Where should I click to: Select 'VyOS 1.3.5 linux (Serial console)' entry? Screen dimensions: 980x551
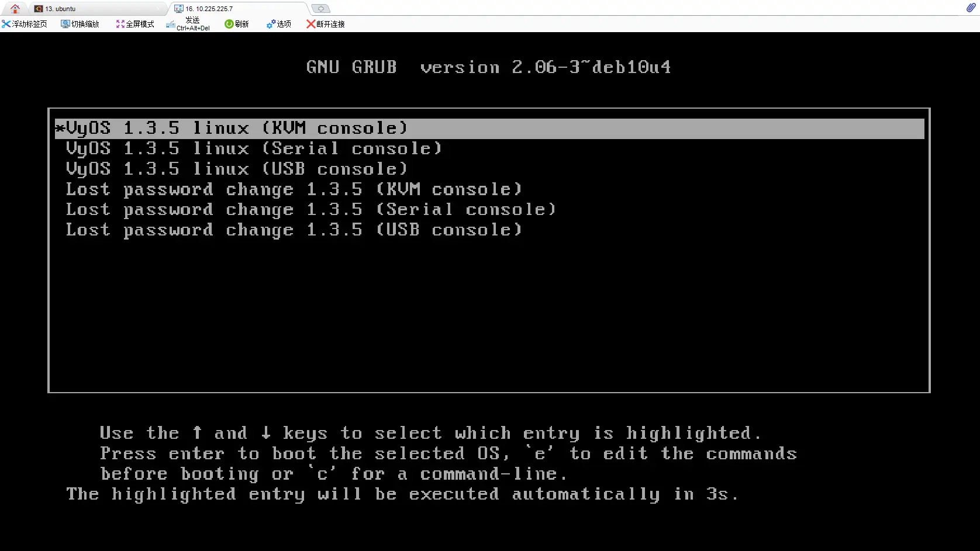click(x=253, y=148)
